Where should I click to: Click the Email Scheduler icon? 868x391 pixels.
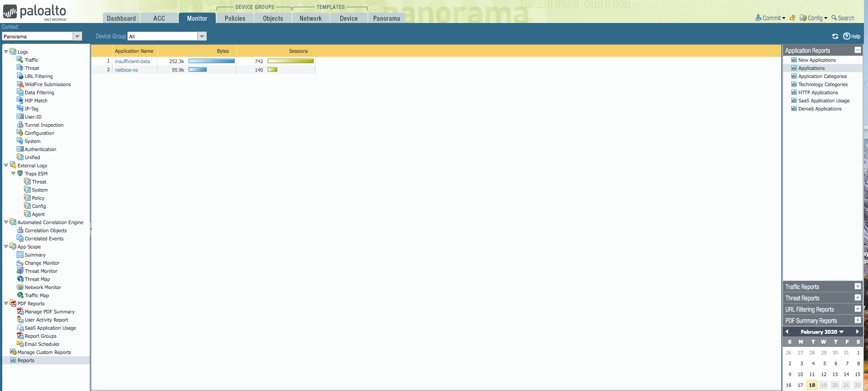pyautogui.click(x=20, y=344)
